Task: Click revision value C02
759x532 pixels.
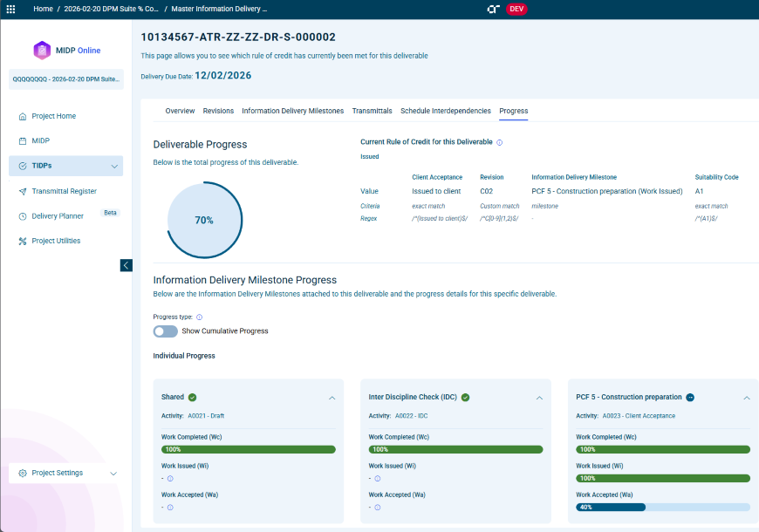Action: click(x=487, y=192)
